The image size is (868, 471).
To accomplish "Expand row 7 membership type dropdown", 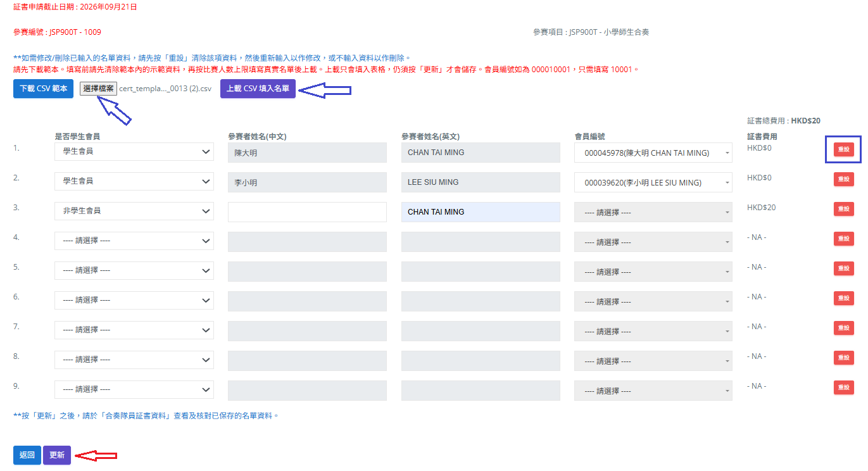I will point(134,330).
